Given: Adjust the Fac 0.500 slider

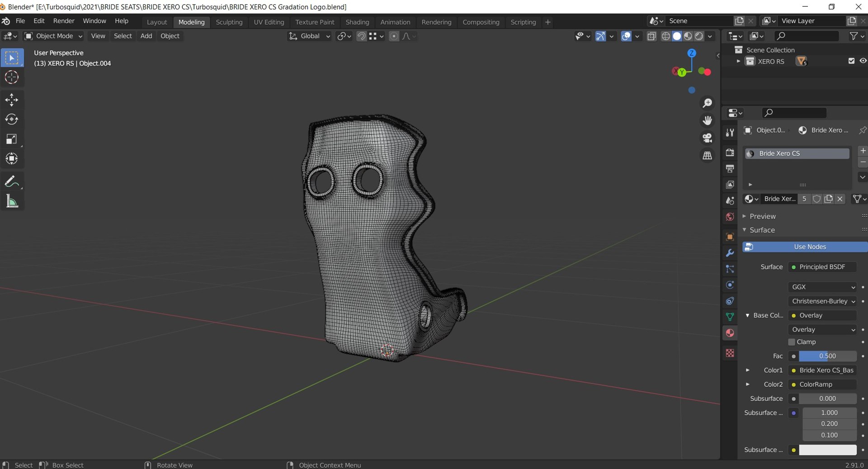Looking at the screenshot, I should point(827,356).
